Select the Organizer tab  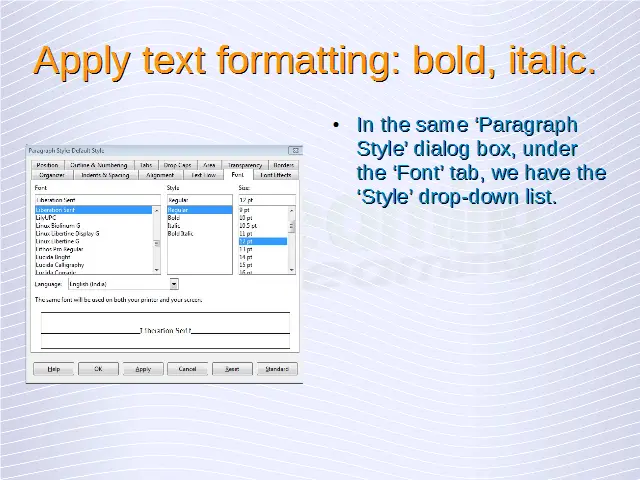click(52, 175)
